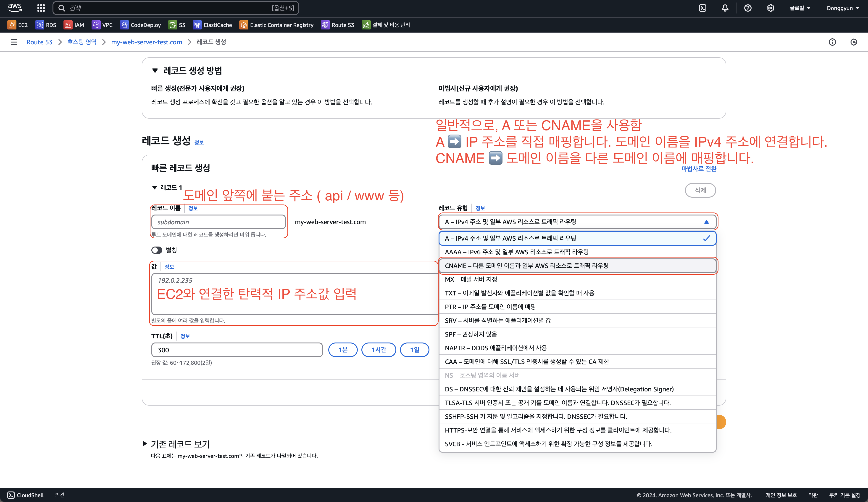868x502 pixels.
Task: Open CloudShell from the top bar icon
Action: (x=703, y=8)
